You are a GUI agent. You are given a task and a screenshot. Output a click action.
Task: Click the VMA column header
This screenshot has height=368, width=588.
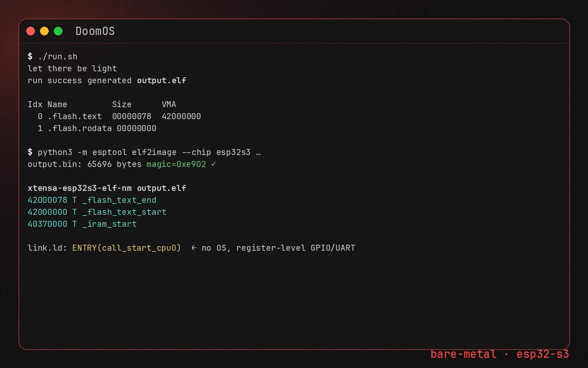coord(169,104)
